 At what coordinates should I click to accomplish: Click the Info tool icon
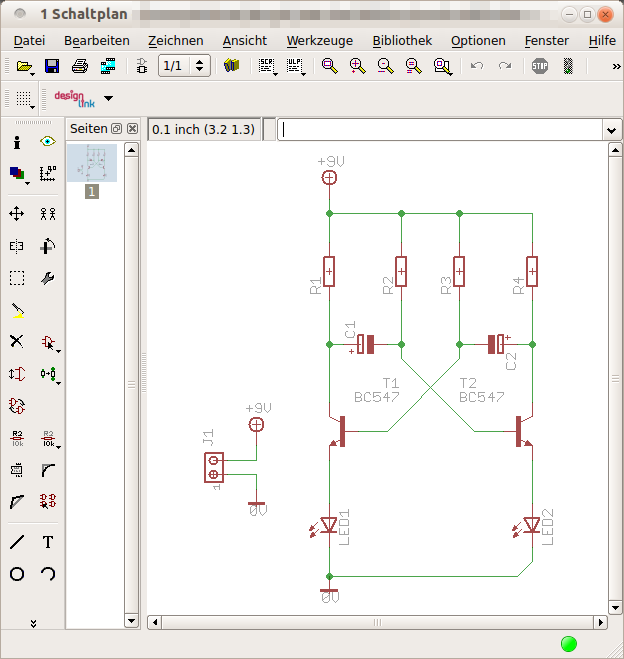(17, 142)
